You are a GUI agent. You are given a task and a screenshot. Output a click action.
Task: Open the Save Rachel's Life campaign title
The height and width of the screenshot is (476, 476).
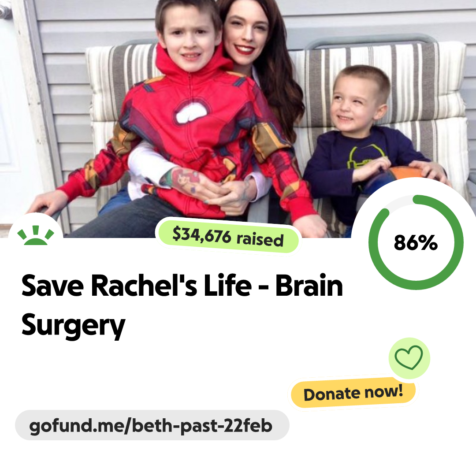pos(182,305)
